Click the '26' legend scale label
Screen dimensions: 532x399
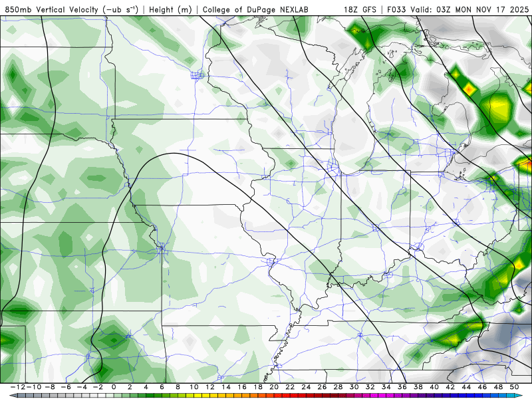point(322,387)
